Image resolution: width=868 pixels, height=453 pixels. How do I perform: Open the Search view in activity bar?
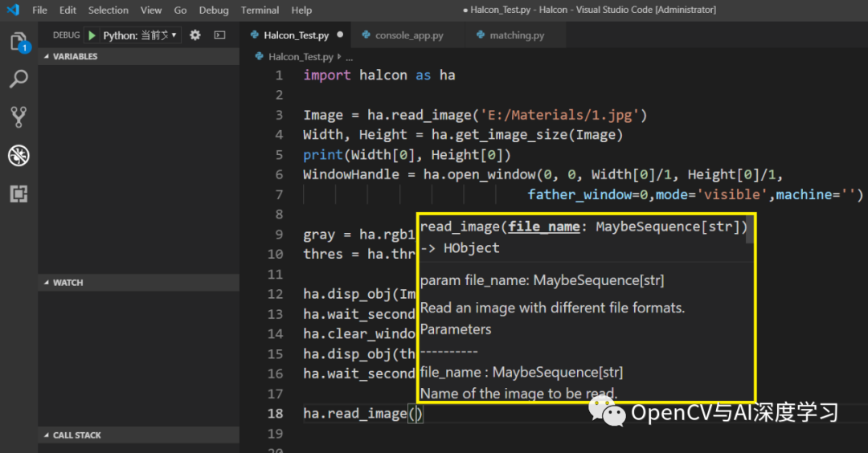[x=18, y=79]
